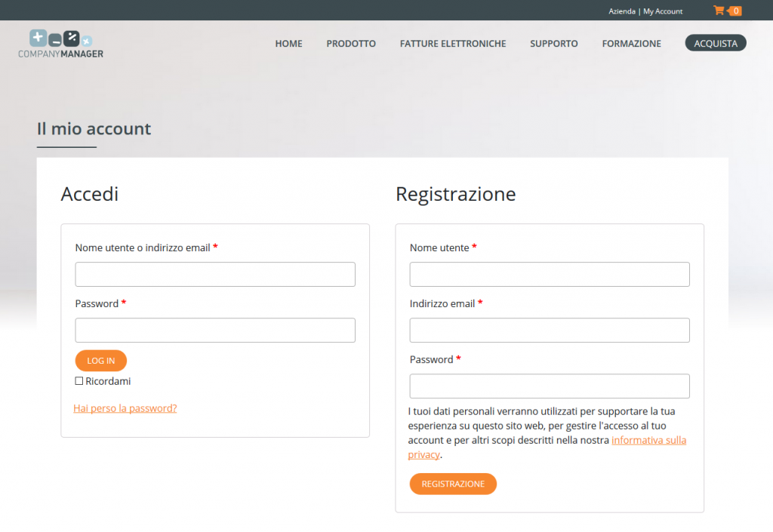The height and width of the screenshot is (532, 773).
Task: Open the HOME menu item
Action: point(288,44)
